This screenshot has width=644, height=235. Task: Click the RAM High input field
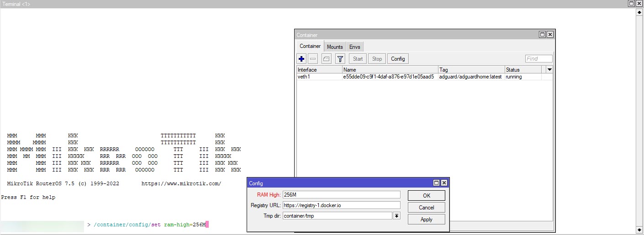click(x=341, y=195)
